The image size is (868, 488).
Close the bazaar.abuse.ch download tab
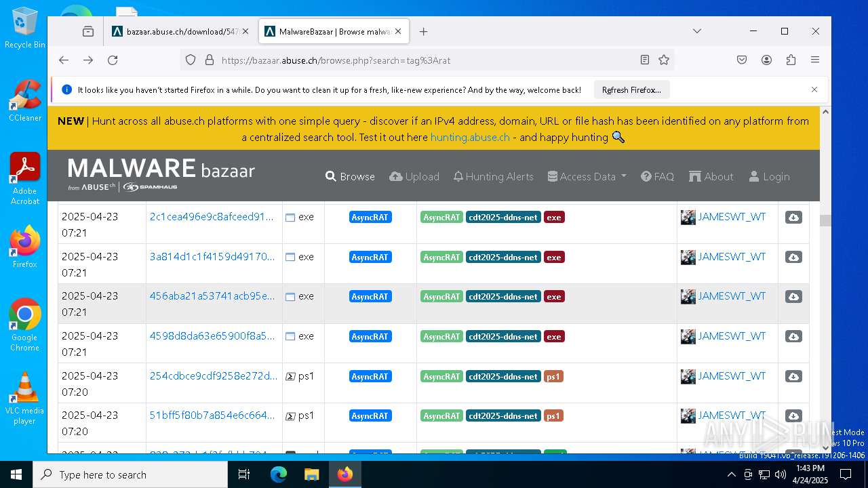coord(245,31)
